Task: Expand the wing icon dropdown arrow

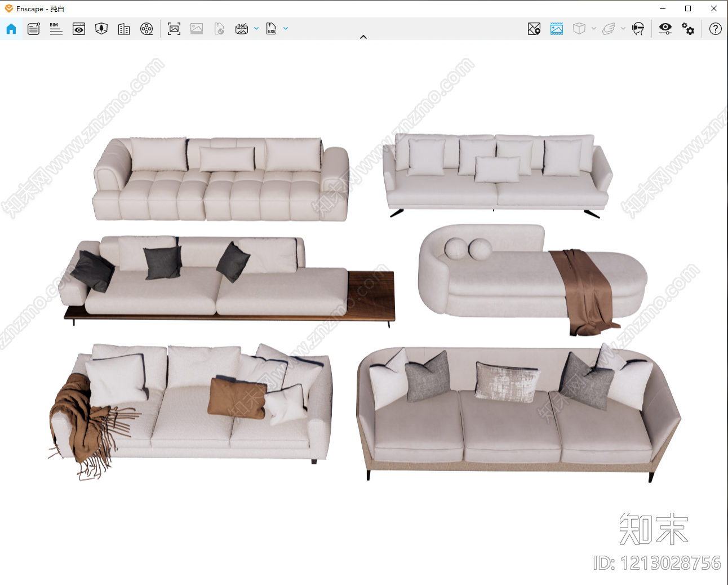Action: [623, 28]
